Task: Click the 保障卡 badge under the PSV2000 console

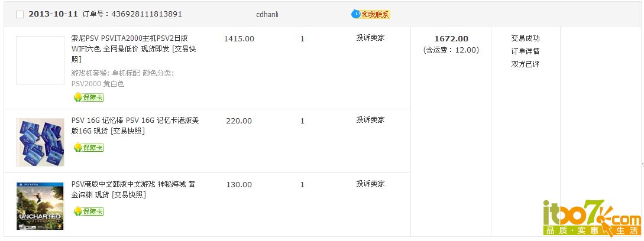Action: 88,97
